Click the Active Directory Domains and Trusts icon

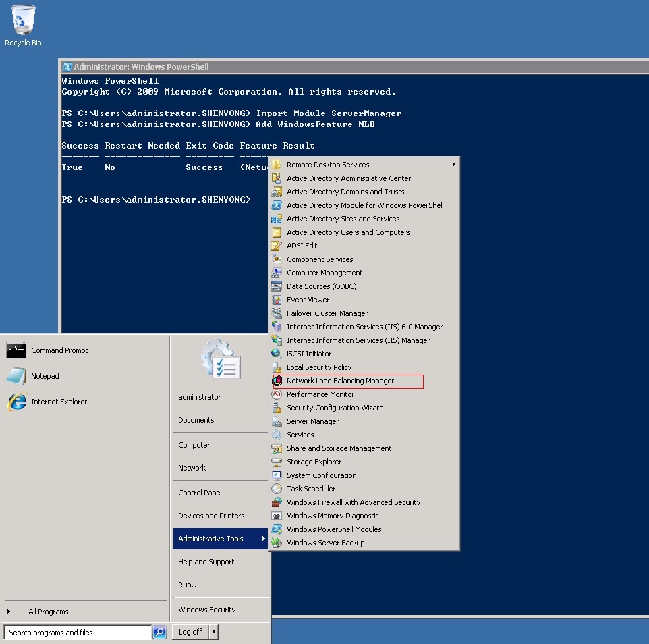[277, 192]
